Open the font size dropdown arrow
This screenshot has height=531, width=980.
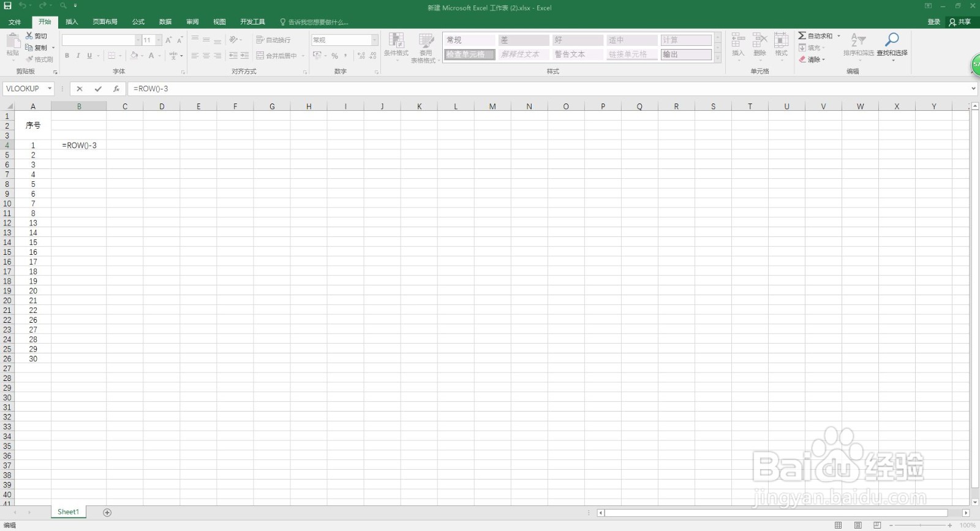[x=159, y=40]
